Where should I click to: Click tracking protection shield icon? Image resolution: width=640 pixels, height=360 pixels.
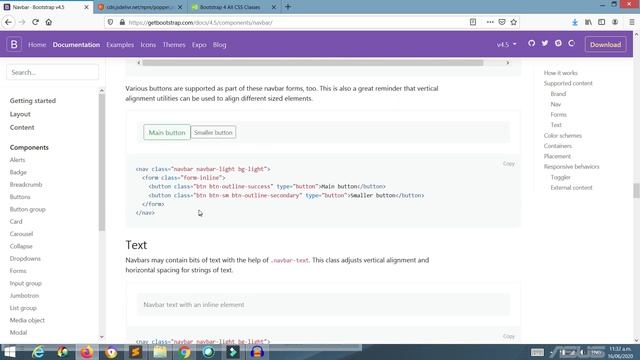pos(110,22)
